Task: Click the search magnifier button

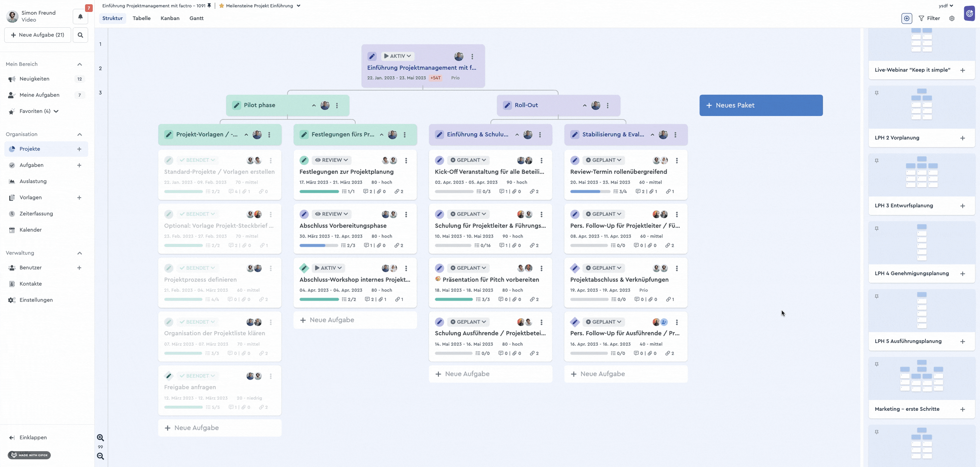Action: point(80,35)
